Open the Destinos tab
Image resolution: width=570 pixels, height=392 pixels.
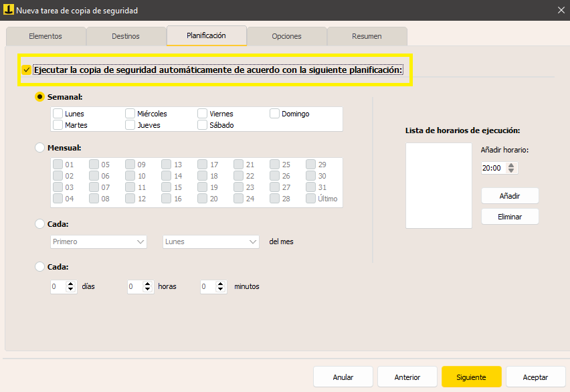pos(126,36)
